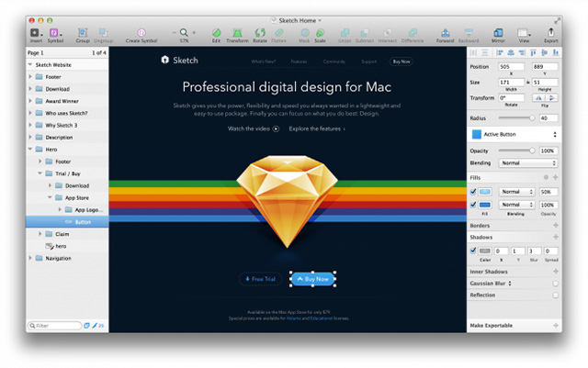Click the Ungroup toolbar icon
588x368 pixels.
(x=103, y=33)
